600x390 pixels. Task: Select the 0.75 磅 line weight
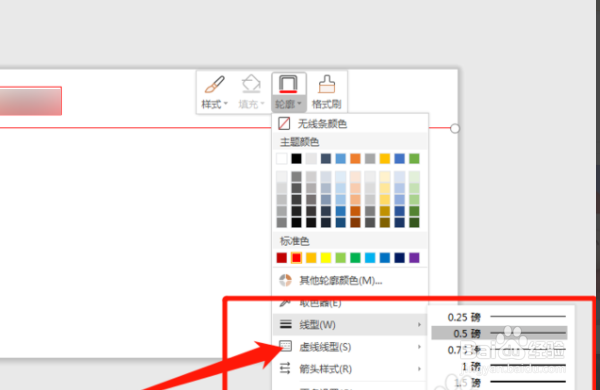point(499,349)
